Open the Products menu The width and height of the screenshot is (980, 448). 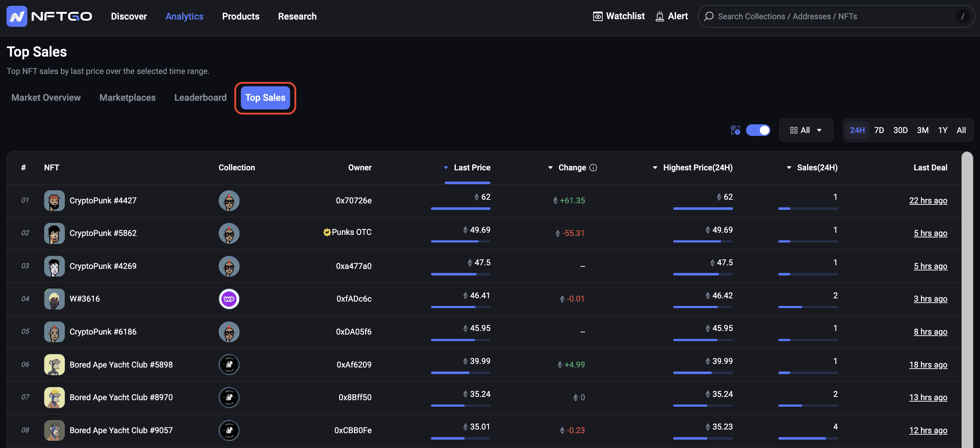[x=241, y=16]
